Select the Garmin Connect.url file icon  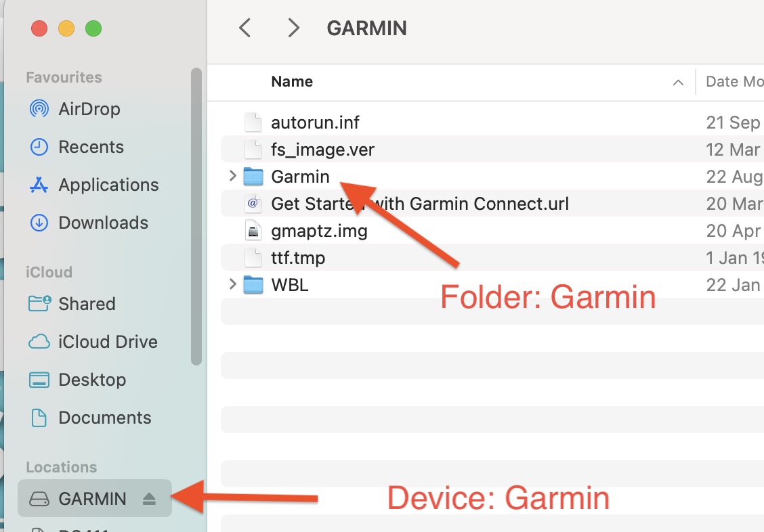253,203
